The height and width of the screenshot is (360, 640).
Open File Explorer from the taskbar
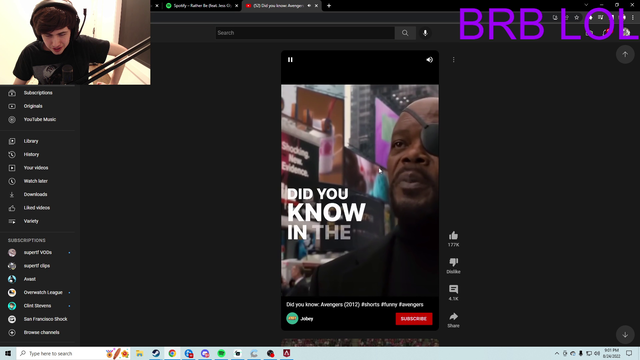tap(140, 353)
